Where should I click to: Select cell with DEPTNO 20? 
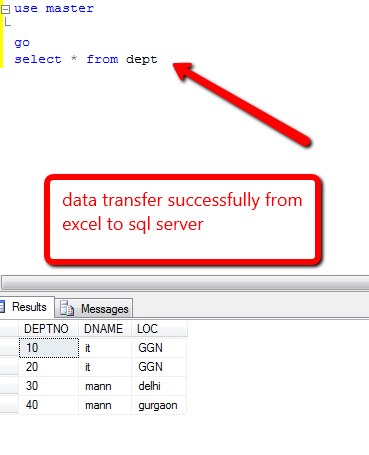49,367
